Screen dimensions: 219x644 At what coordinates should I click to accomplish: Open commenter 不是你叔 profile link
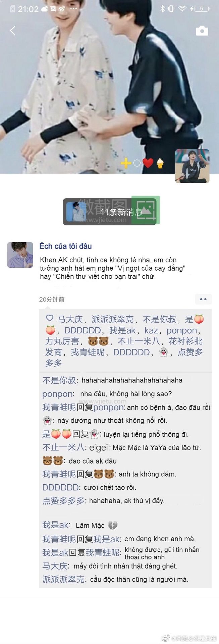click(x=60, y=380)
